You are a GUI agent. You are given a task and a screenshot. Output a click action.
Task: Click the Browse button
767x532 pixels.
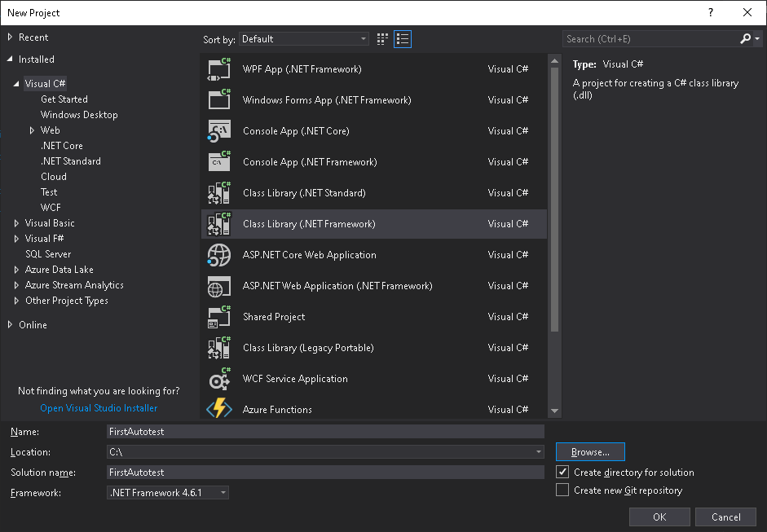590,452
